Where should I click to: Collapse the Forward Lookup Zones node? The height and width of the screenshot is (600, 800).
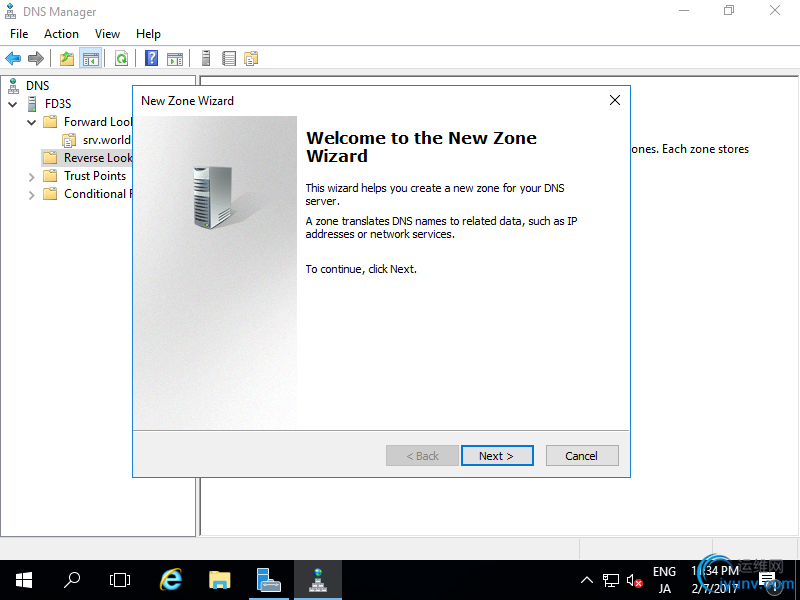32,122
